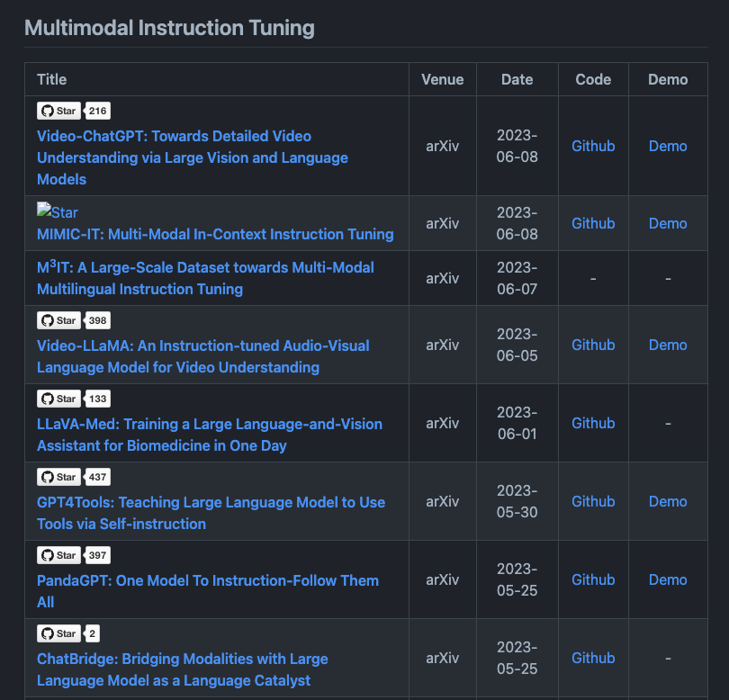The height and width of the screenshot is (700, 729).
Task: Click the 2023-06-05 date cell
Action: (517, 345)
